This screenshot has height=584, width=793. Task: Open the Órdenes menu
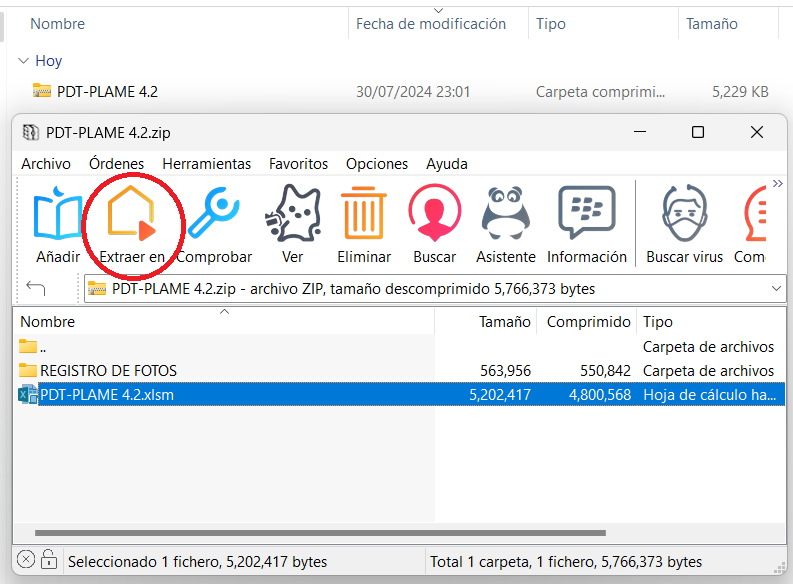116,164
